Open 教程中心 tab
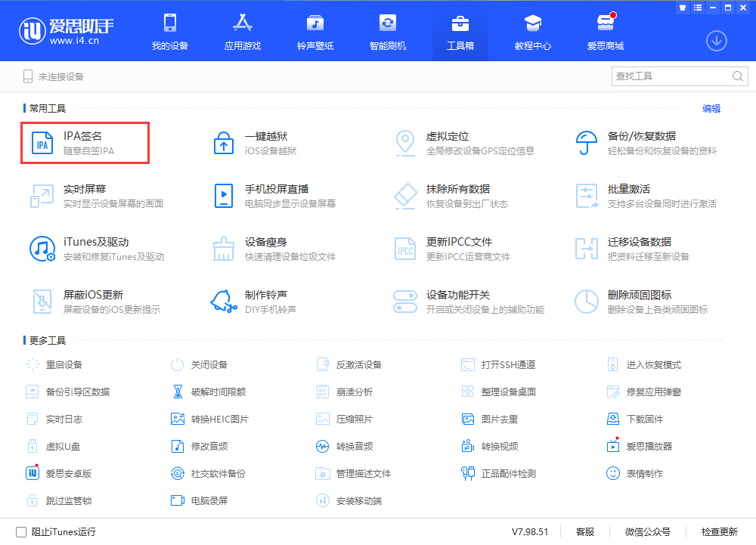756x545 pixels. click(x=533, y=31)
